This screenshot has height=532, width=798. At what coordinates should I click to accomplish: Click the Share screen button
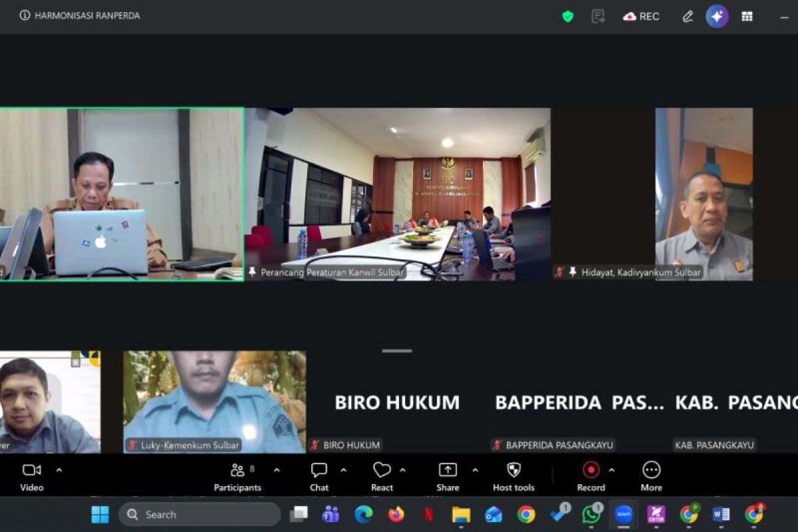click(448, 477)
